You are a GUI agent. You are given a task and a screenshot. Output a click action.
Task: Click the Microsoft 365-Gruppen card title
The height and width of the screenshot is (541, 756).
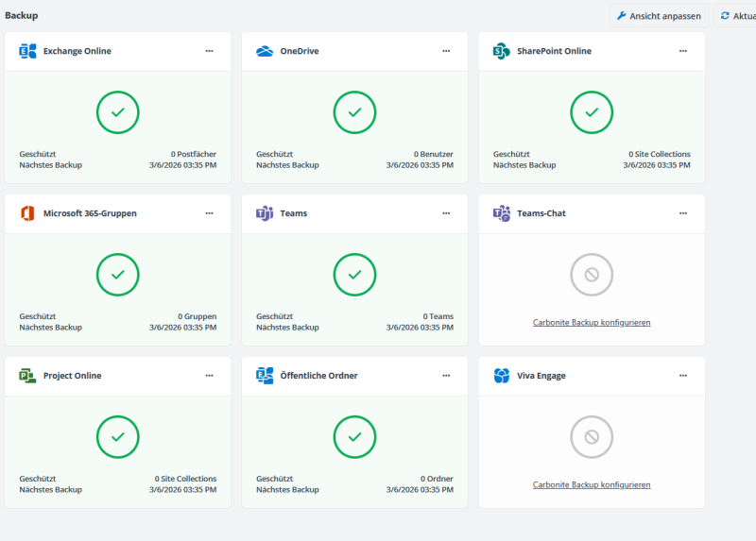tap(90, 213)
